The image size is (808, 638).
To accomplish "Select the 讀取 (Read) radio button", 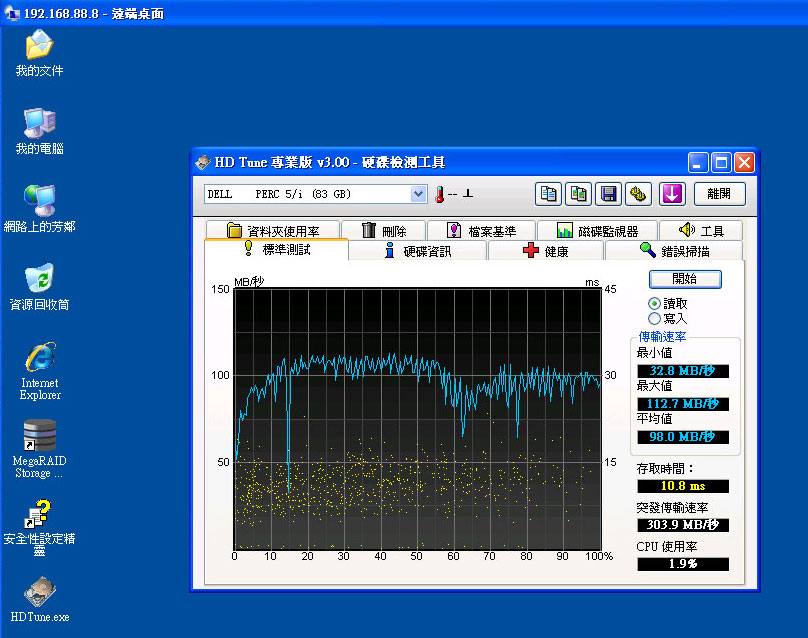I will point(655,303).
